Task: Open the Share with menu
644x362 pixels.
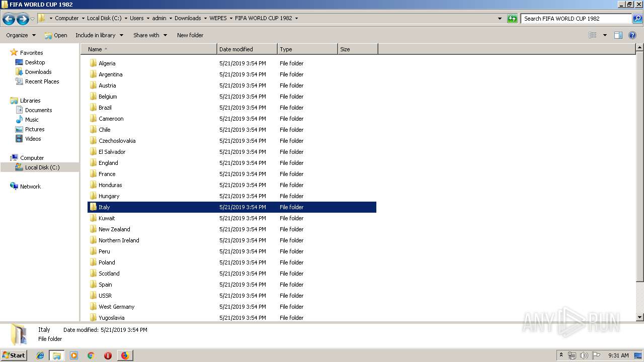Action: (150, 35)
